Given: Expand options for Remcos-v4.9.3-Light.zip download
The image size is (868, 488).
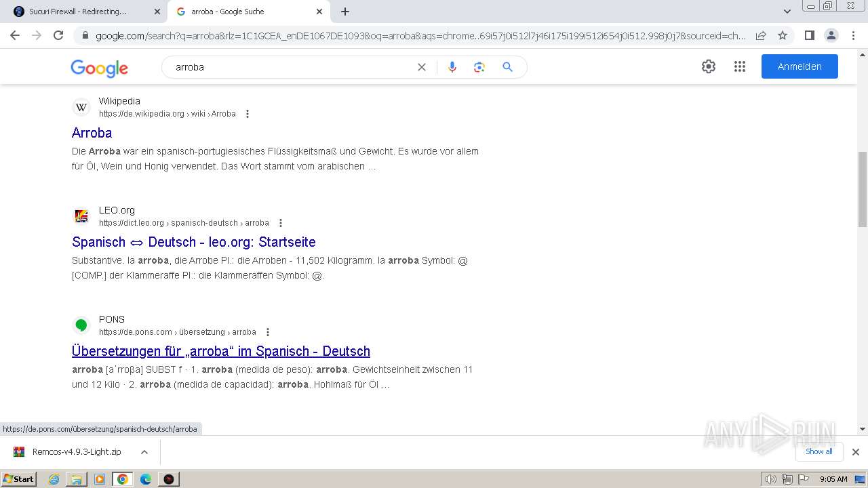Looking at the screenshot, I should coord(144,452).
